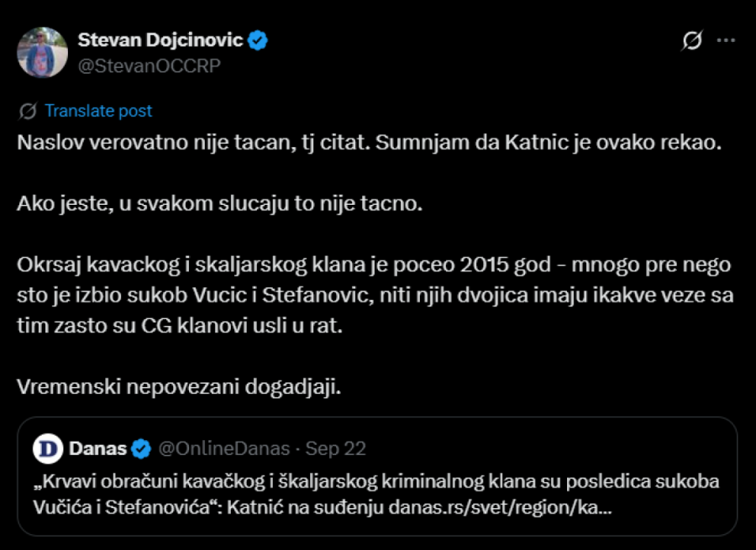
Task: Click Stevan Dojcinovic's blue verified badge
Action: 260,39
